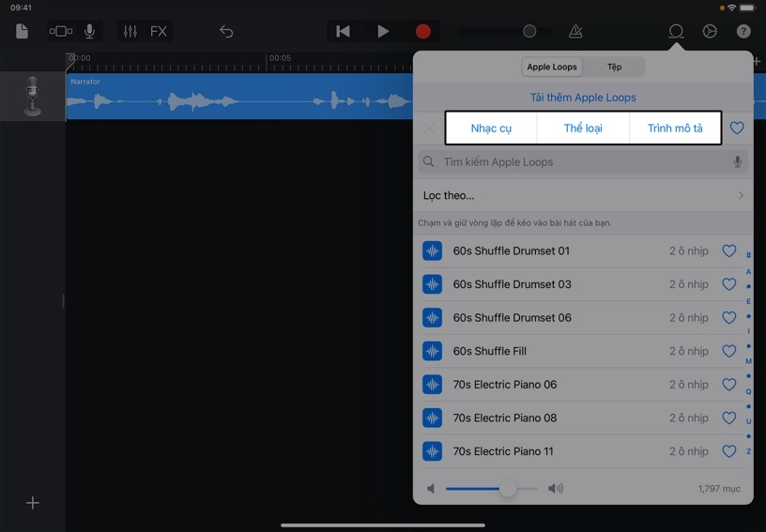Open the Nhạc cụ instrument filter
The image size is (766, 532).
[491, 129]
